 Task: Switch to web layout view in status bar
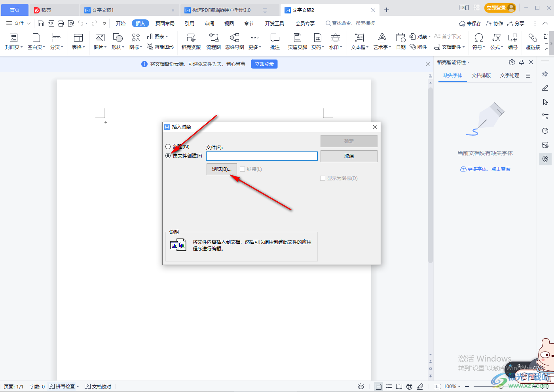coord(410,386)
